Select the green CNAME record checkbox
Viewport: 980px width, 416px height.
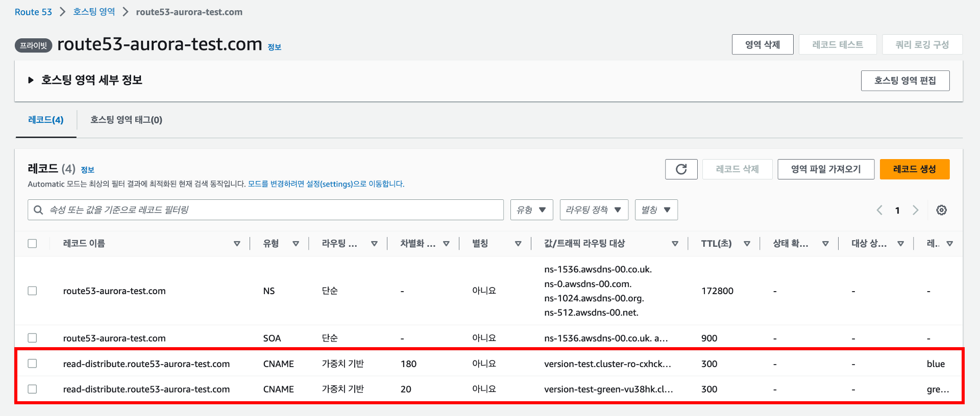coord(32,389)
